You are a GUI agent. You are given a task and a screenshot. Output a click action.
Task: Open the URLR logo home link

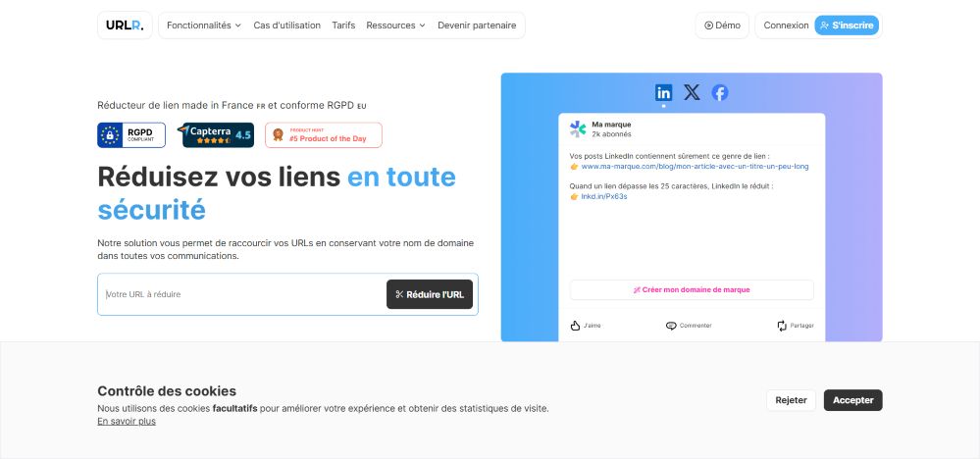(125, 25)
